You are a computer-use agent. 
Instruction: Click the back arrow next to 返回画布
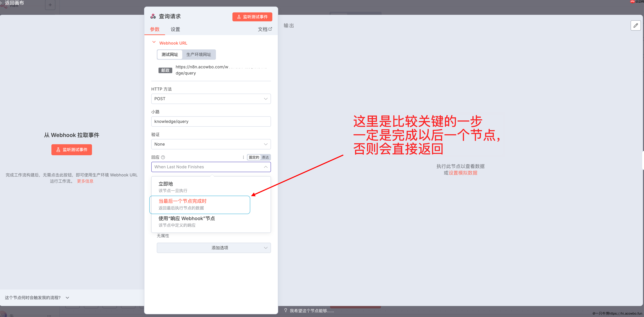(1, 3)
